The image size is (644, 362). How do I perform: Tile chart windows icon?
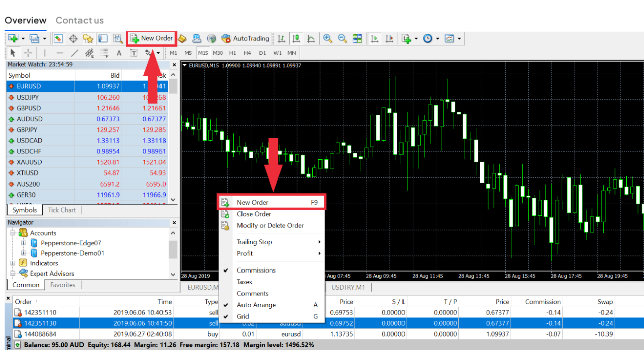coord(357,38)
